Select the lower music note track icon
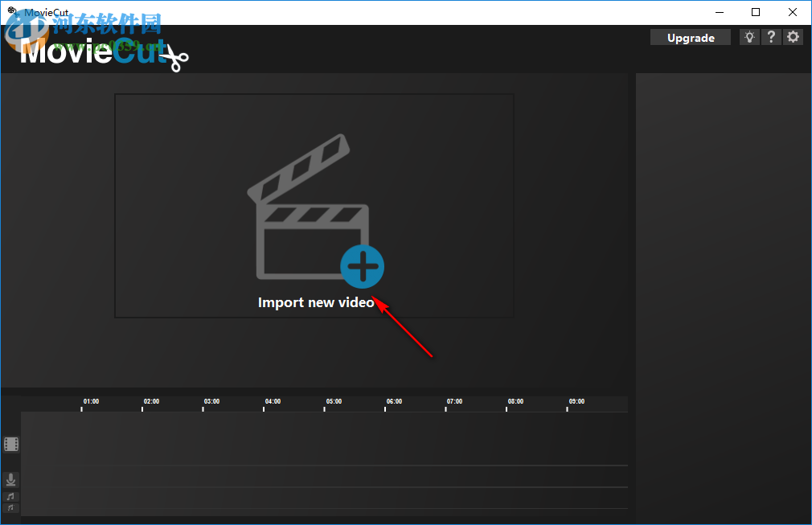 click(11, 508)
